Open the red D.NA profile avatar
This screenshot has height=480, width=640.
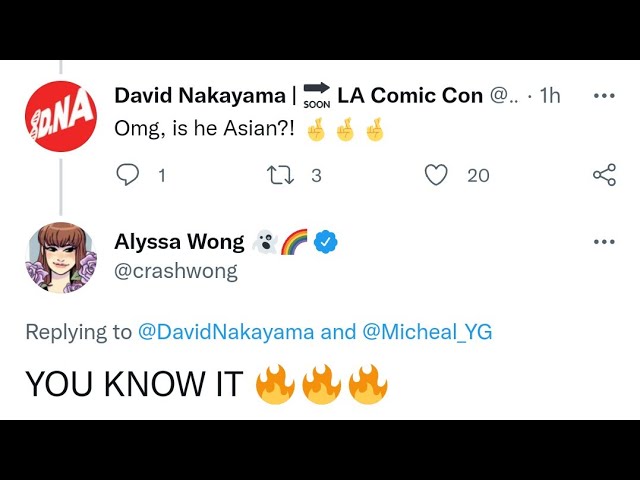pyautogui.click(x=61, y=116)
